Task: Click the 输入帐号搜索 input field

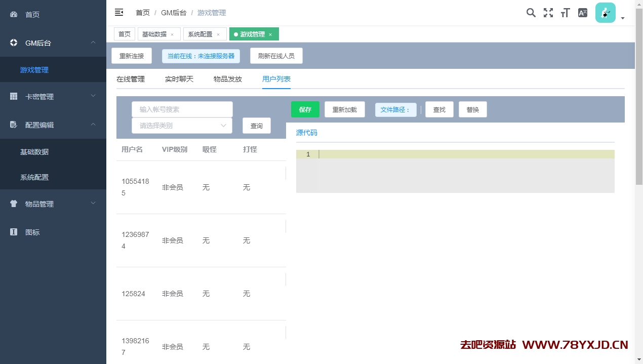Action: pyautogui.click(x=182, y=109)
